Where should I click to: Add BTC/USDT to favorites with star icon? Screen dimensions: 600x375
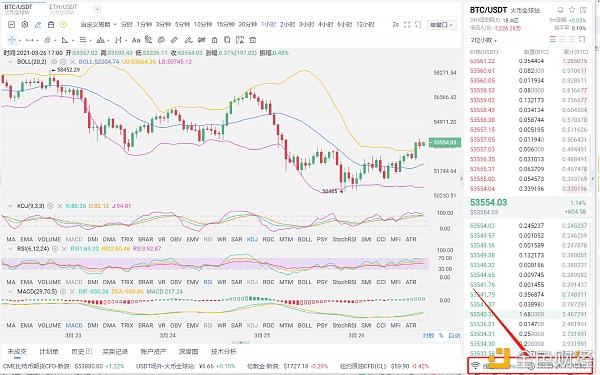click(x=572, y=10)
